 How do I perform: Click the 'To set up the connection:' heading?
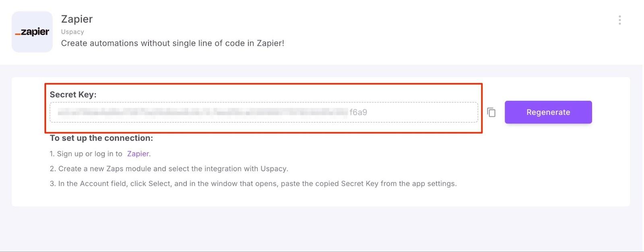[x=101, y=138]
